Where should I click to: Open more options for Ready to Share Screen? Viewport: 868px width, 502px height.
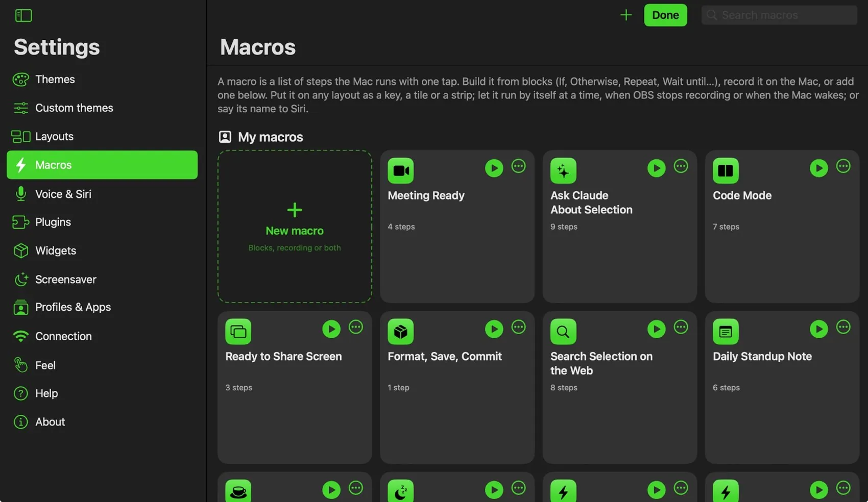coord(356,327)
